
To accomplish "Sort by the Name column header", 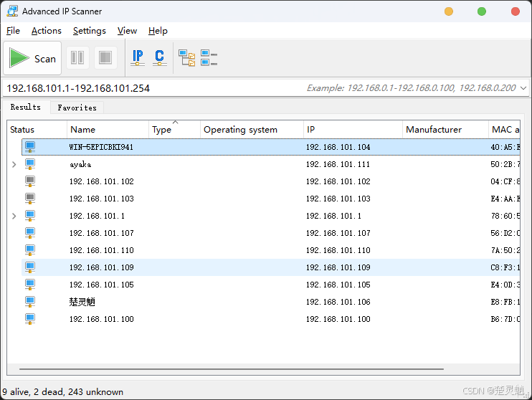I will pos(108,130).
